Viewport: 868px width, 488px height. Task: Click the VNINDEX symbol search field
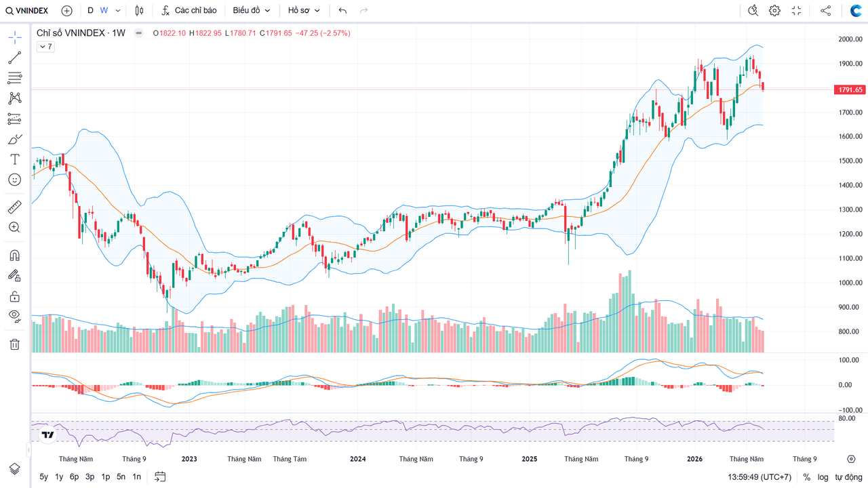pos(27,10)
